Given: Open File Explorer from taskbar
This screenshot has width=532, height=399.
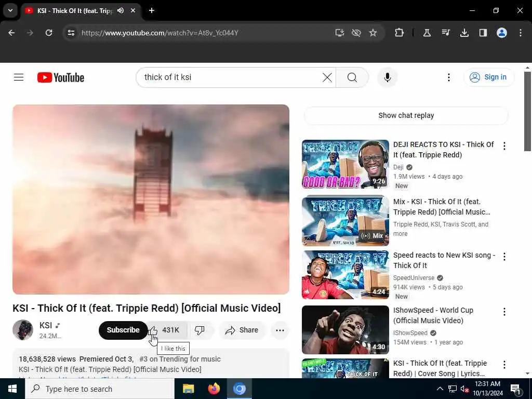Looking at the screenshot, I should tap(188, 389).
